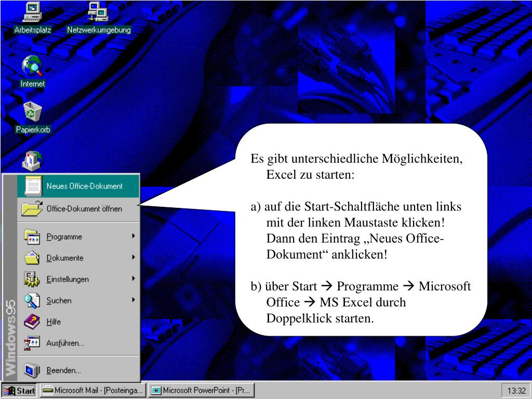Click the PowerPoint icon on the taskbar button
This screenshot has width=532, height=399.
point(156,391)
